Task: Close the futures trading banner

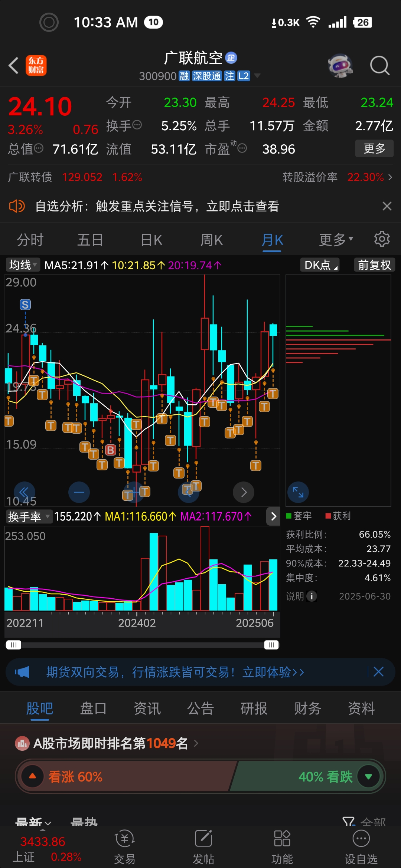Action: [x=379, y=672]
